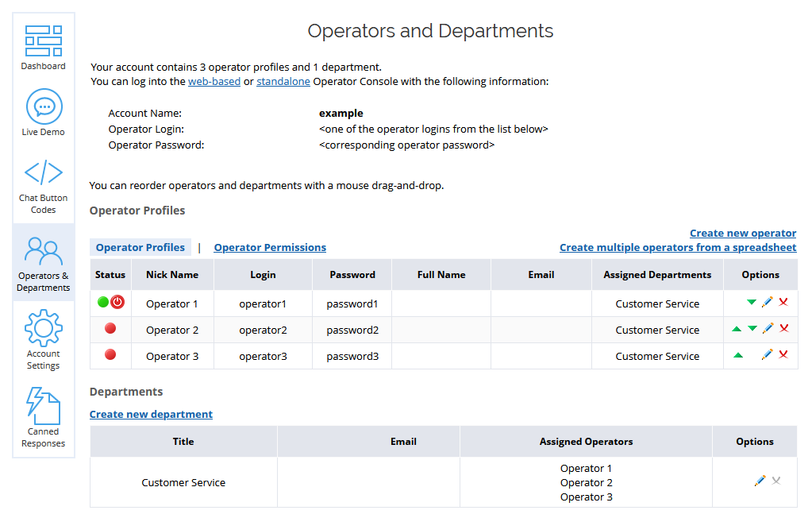Open the Live Demo sidebar panel

(43, 111)
